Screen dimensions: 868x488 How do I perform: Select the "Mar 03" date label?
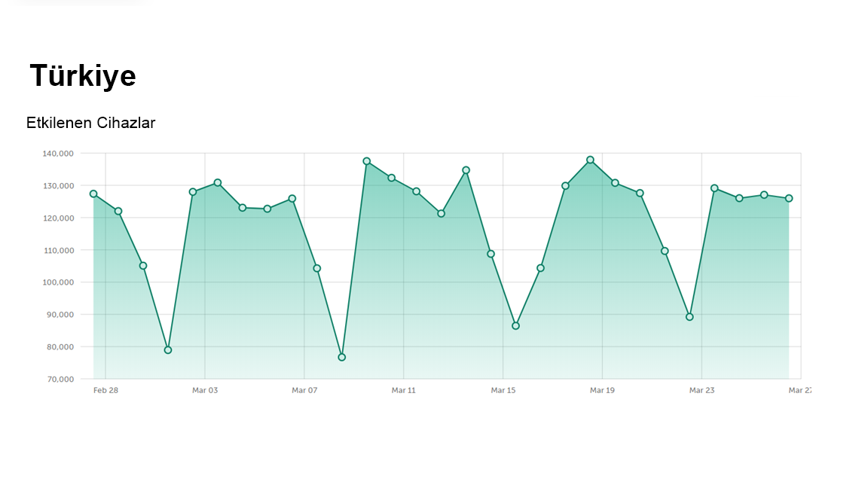pos(205,390)
